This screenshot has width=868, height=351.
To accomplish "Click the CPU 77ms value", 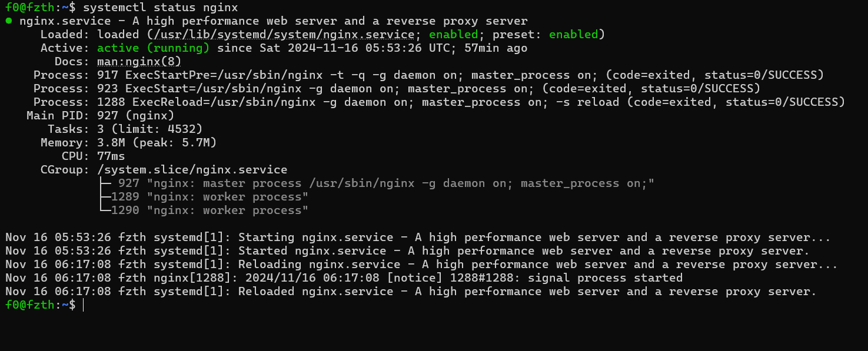I will pos(111,156).
